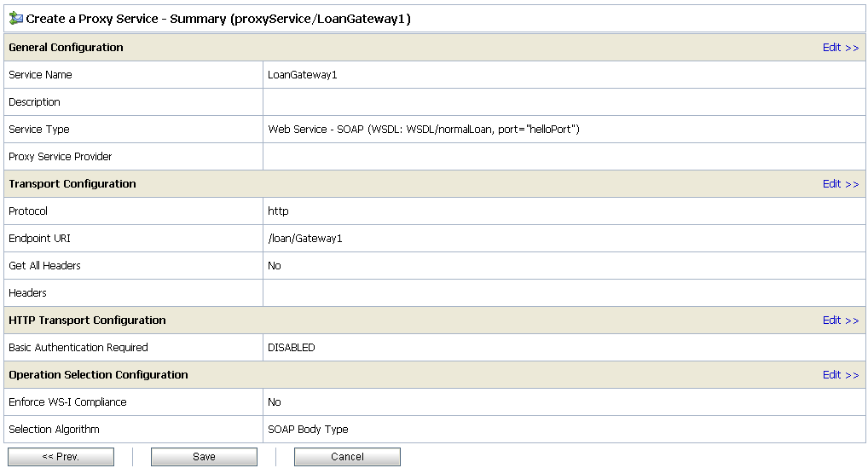Click the Create a Proxy Service - Summary title
Viewport: 868px width, 468px height.
(218, 19)
